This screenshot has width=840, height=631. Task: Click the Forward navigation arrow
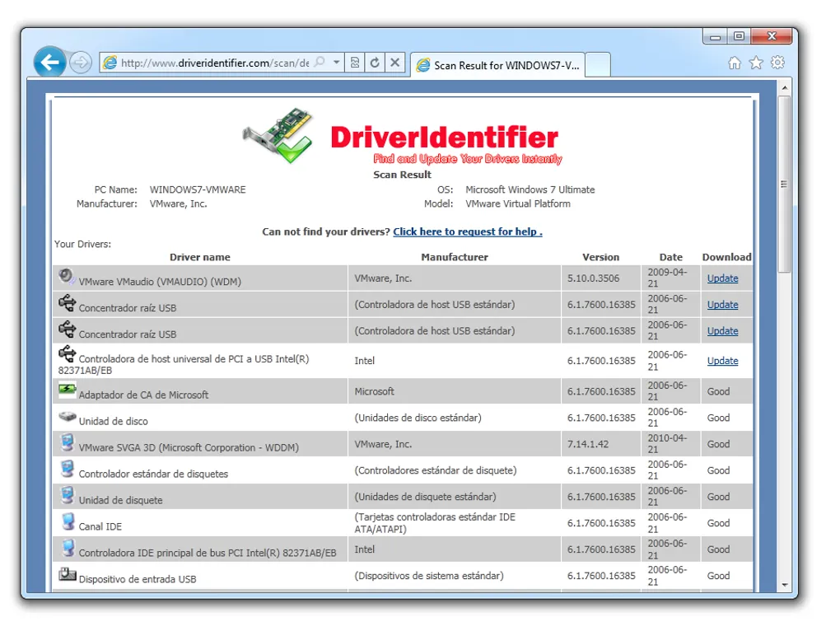81,63
